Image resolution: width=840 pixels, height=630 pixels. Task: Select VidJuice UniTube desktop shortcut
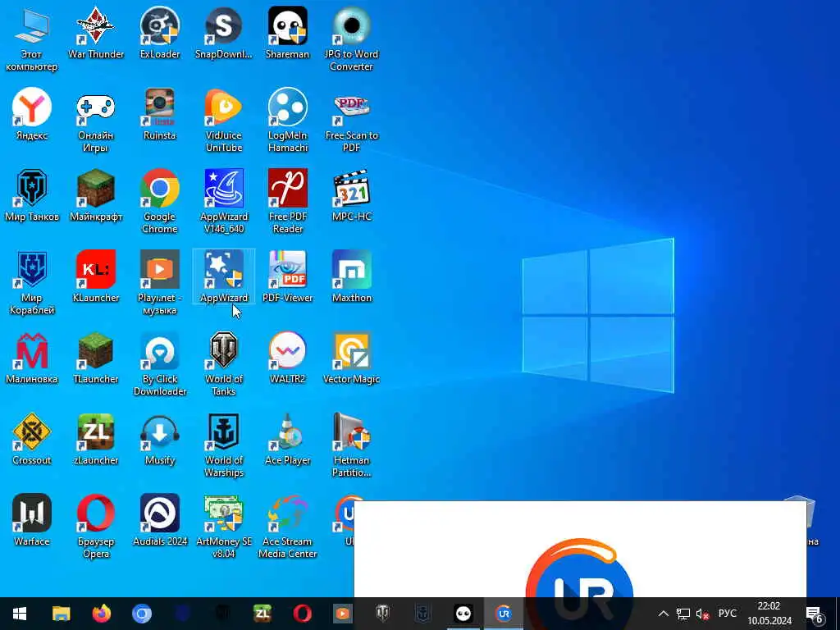point(223,120)
